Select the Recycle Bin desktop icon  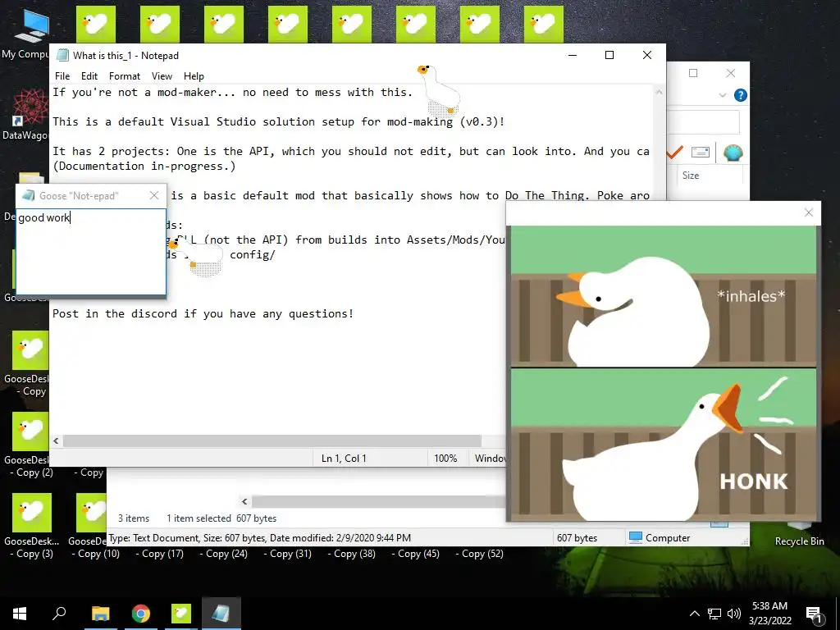[799, 536]
